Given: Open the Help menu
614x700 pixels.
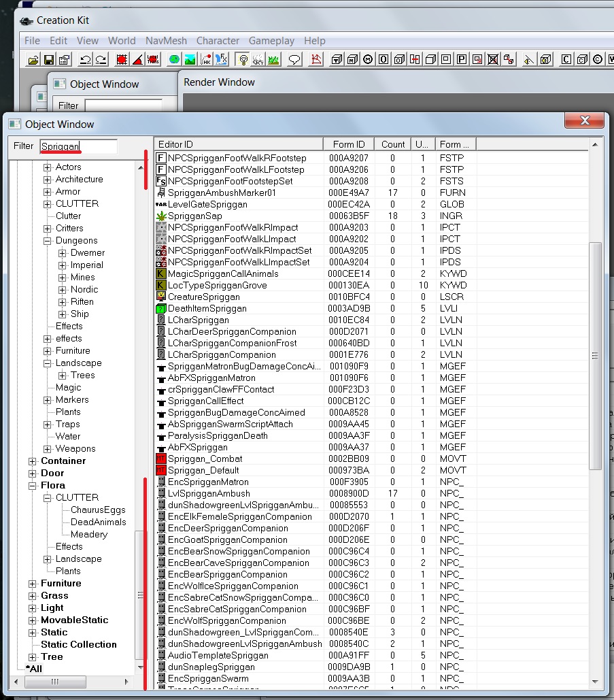Looking at the screenshot, I should point(315,41).
